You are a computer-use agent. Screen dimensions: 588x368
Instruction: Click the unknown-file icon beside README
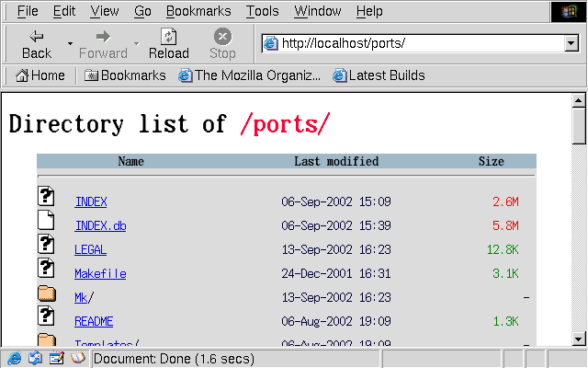point(46,316)
